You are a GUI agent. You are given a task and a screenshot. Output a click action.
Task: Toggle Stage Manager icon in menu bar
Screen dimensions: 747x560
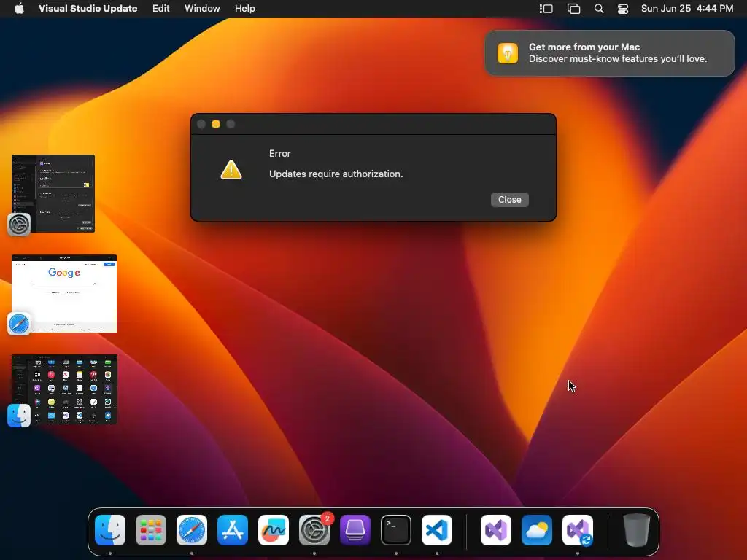coord(546,9)
